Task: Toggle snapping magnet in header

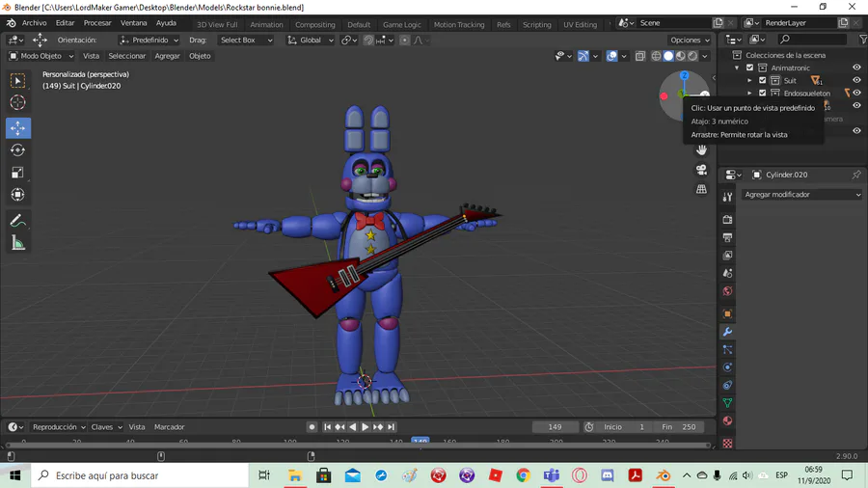Action: [x=368, y=40]
